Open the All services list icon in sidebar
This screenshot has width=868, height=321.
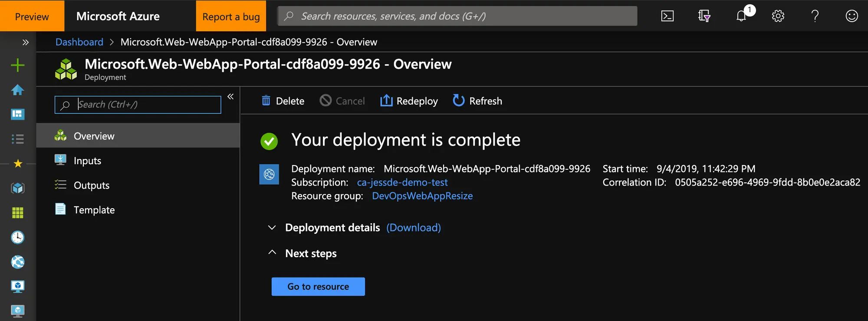click(x=18, y=139)
